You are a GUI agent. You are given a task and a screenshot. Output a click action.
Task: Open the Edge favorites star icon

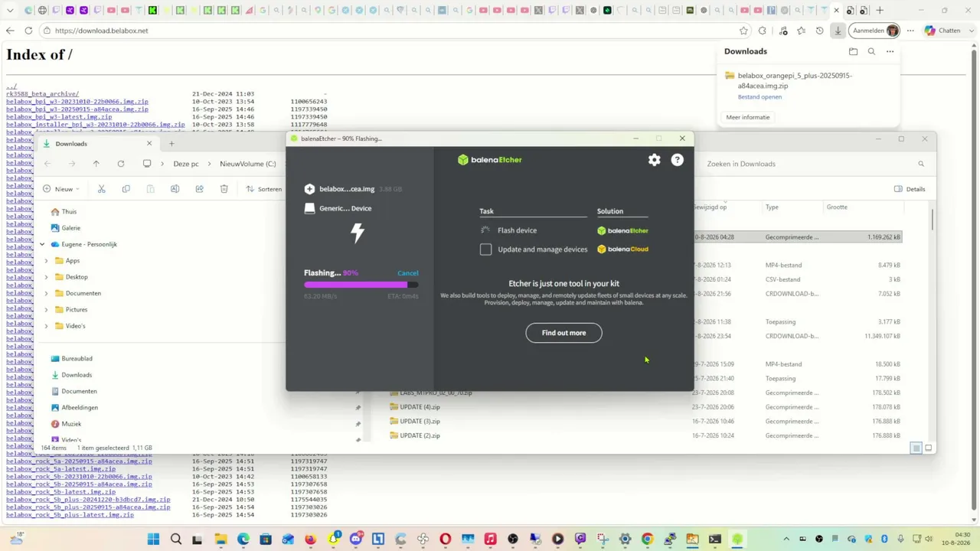[x=801, y=31]
